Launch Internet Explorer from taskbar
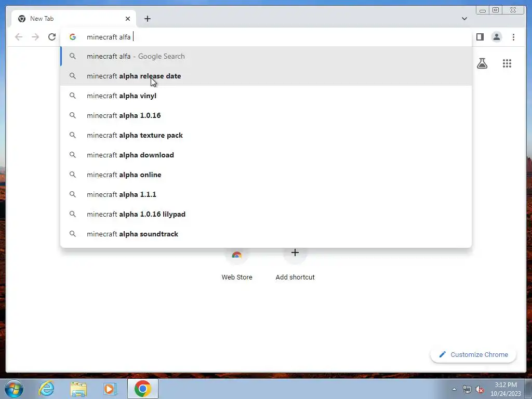This screenshot has width=532, height=399. (46, 389)
